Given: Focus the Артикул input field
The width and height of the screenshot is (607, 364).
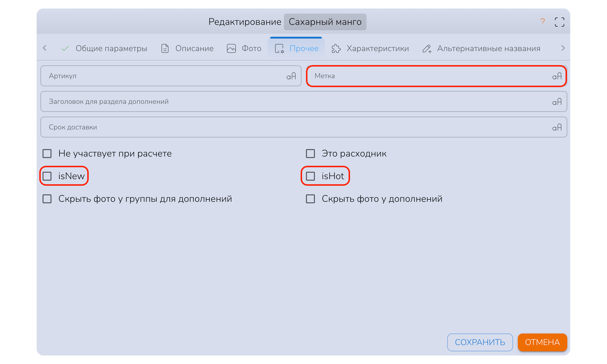Looking at the screenshot, I should [171, 76].
